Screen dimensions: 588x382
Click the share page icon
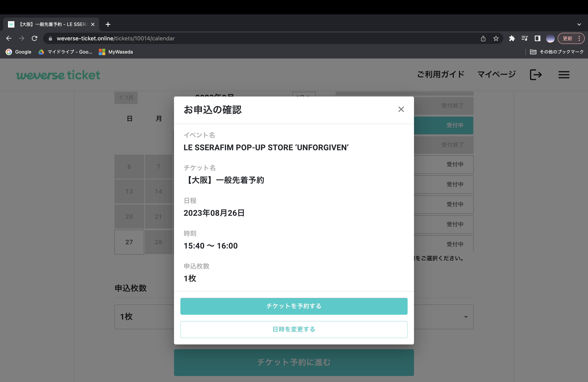[483, 39]
